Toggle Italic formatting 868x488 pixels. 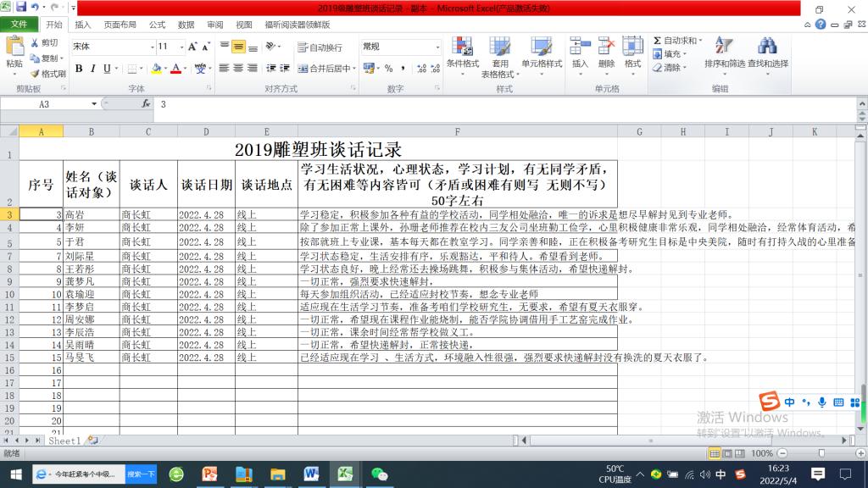point(93,69)
